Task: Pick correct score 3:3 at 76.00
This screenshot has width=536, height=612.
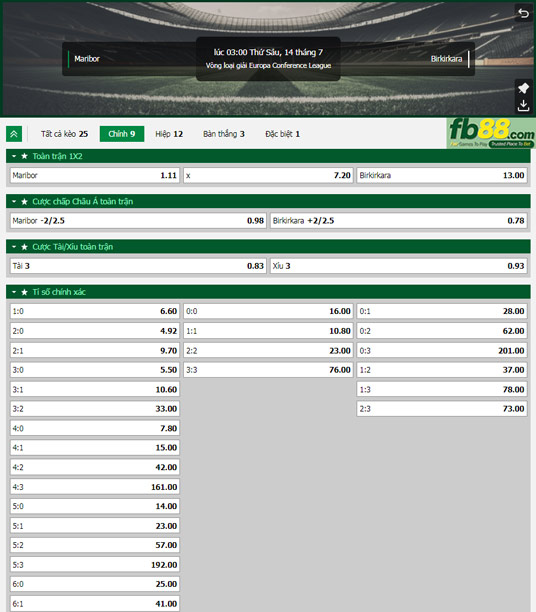Action: click(x=268, y=370)
